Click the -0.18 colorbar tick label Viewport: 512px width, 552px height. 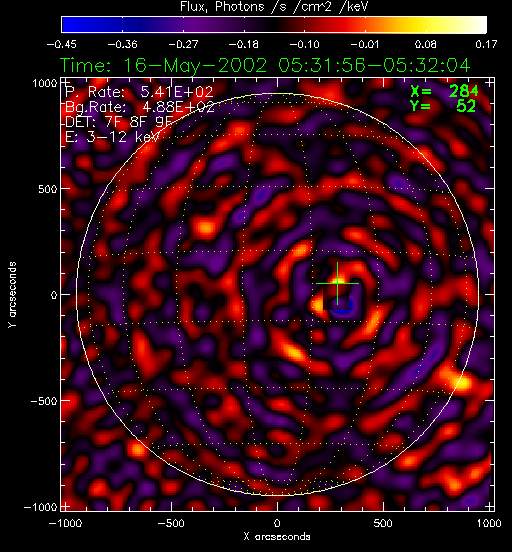pos(243,44)
